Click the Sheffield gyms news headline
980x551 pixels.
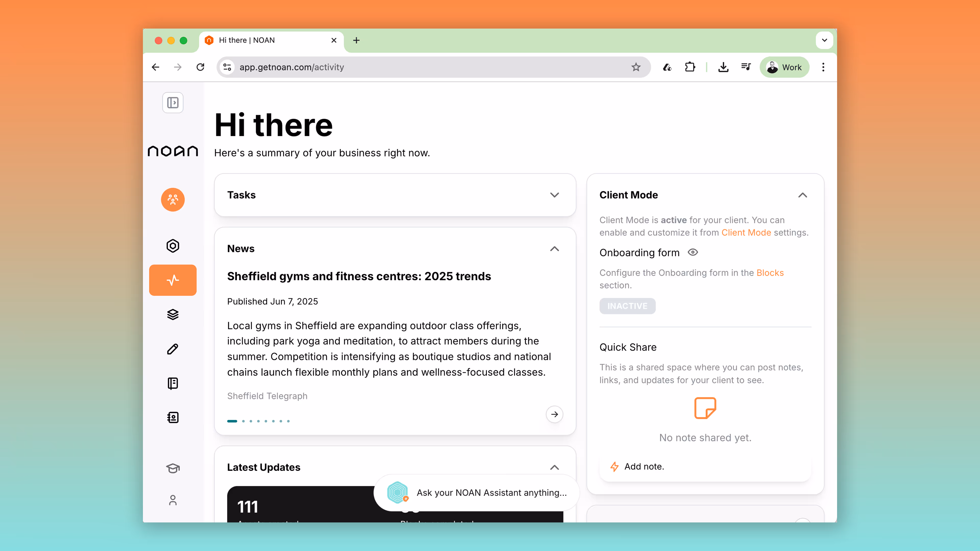[359, 277]
